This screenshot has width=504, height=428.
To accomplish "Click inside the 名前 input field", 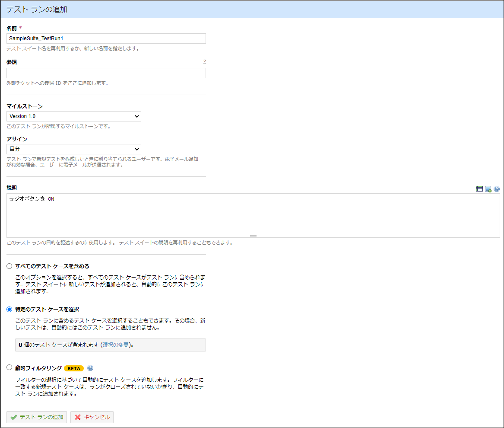I will coord(106,38).
